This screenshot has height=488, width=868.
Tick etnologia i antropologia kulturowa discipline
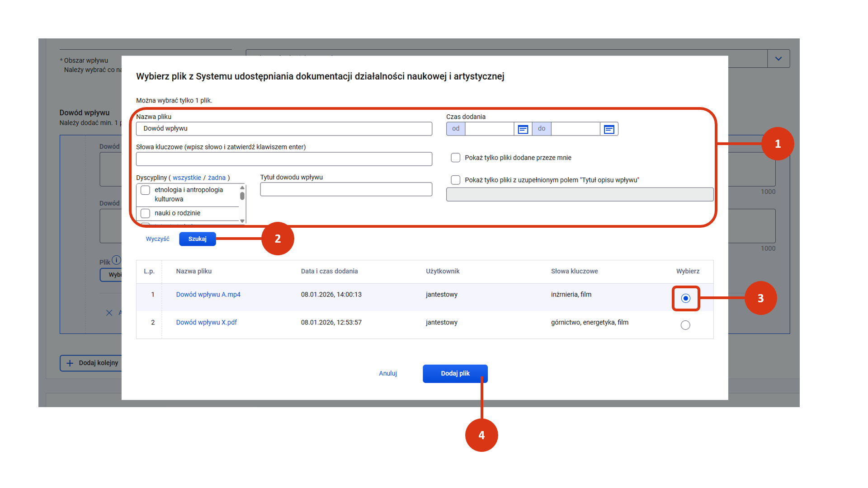pos(145,190)
